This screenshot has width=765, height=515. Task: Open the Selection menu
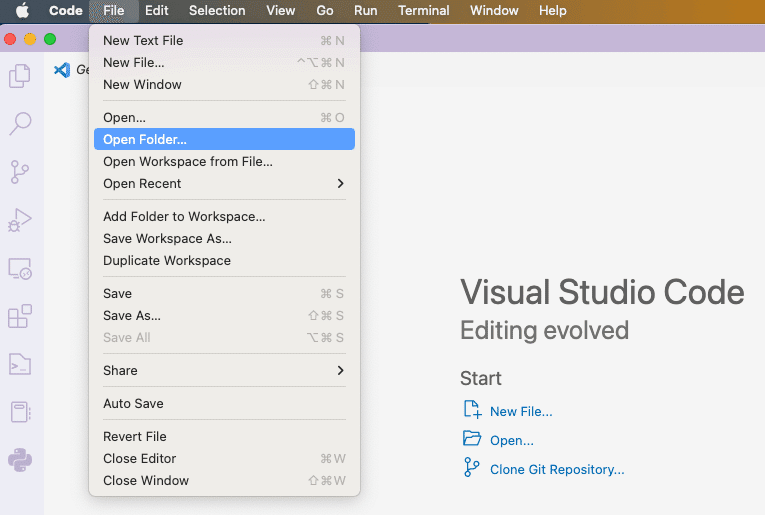217,11
